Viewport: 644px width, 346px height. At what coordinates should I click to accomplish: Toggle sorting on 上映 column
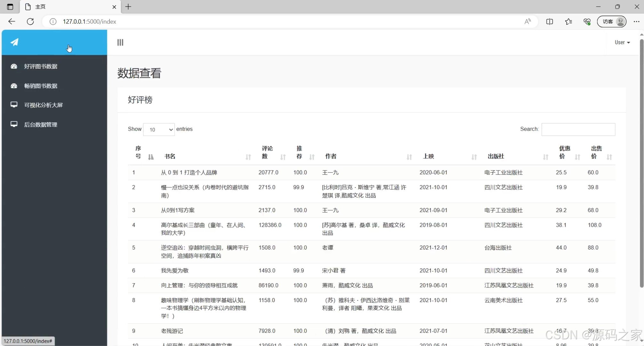pyautogui.click(x=474, y=157)
